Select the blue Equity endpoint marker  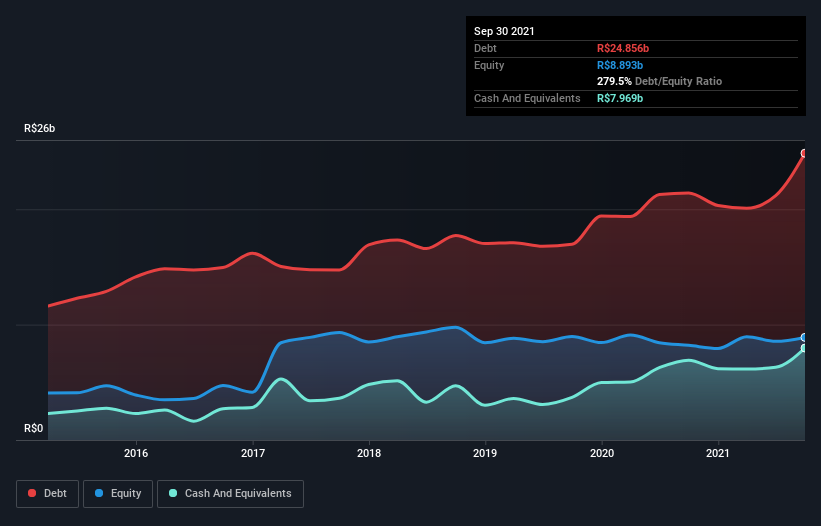coord(804,338)
